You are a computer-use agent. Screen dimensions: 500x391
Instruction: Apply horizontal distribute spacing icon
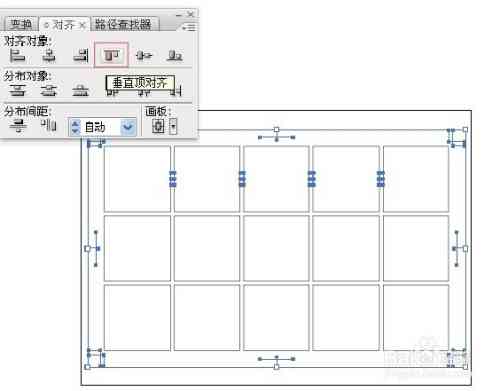click(49, 125)
